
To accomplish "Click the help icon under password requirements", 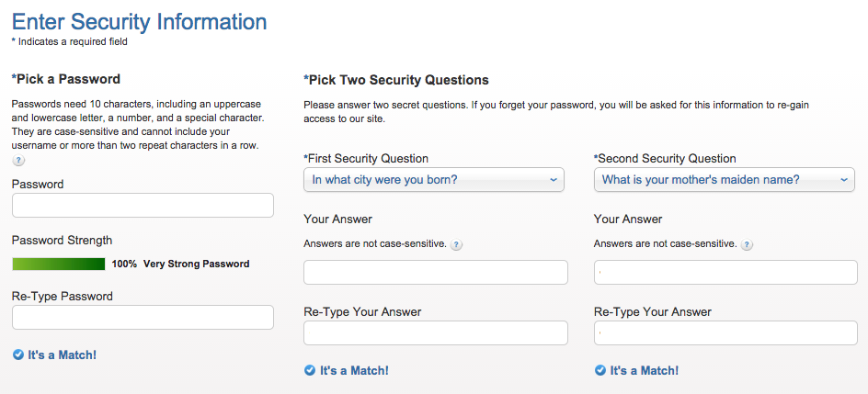I will coord(18,160).
